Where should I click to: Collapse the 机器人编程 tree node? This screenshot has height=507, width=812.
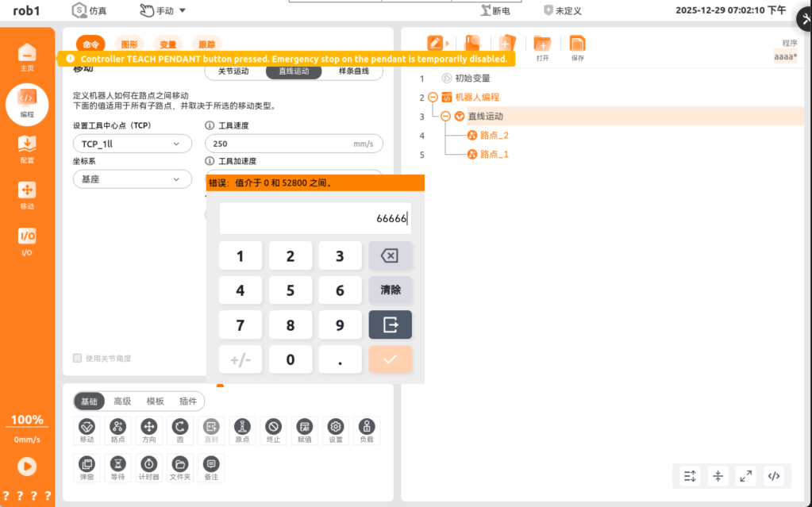point(433,98)
